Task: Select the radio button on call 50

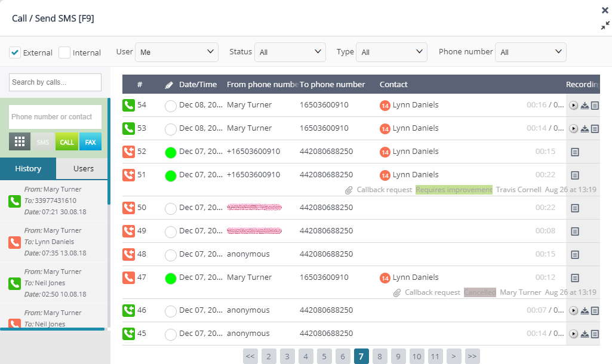Action: [x=171, y=208]
